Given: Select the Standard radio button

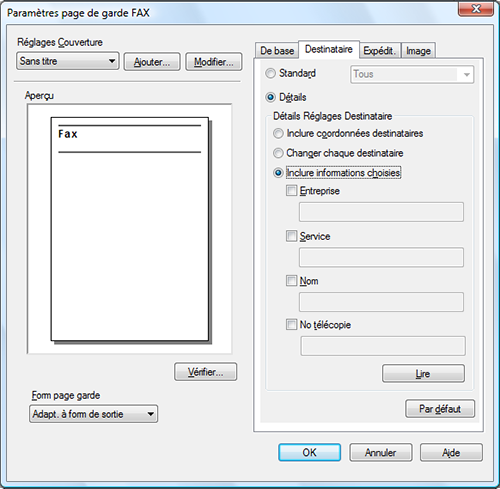Looking at the screenshot, I should click(270, 73).
